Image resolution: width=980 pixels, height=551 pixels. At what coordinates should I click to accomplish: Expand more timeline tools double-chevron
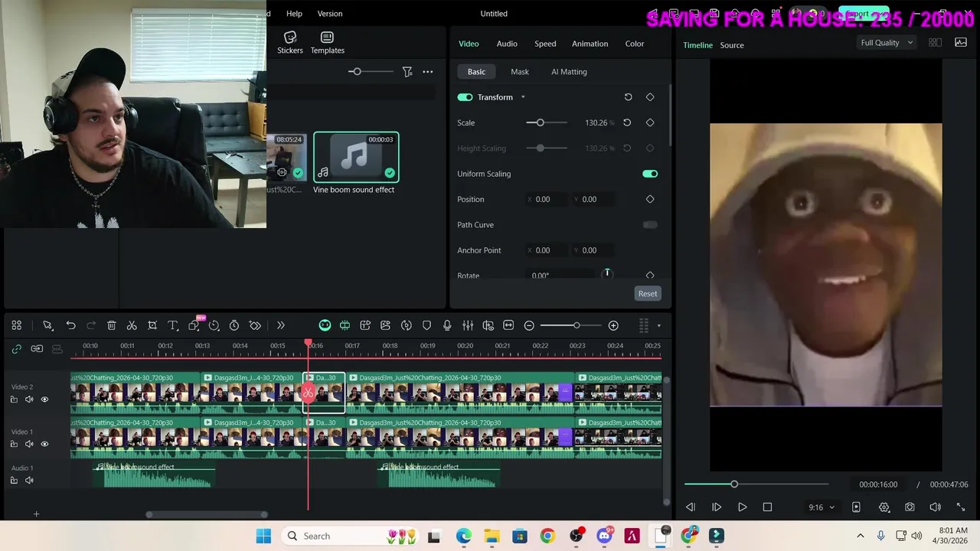coord(280,325)
